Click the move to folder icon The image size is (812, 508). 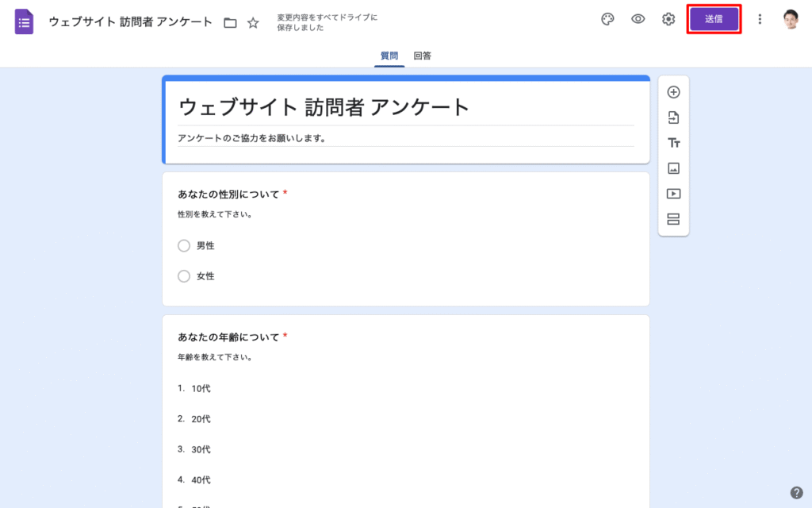tap(230, 23)
